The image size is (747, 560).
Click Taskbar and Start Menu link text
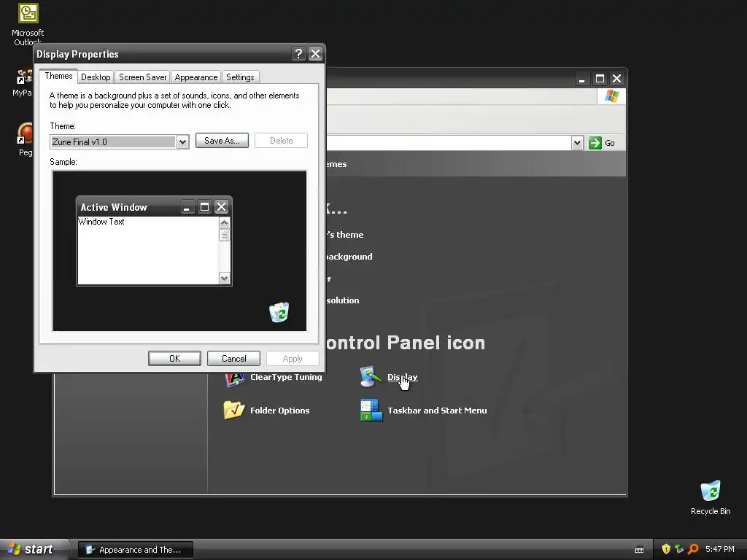pos(438,411)
